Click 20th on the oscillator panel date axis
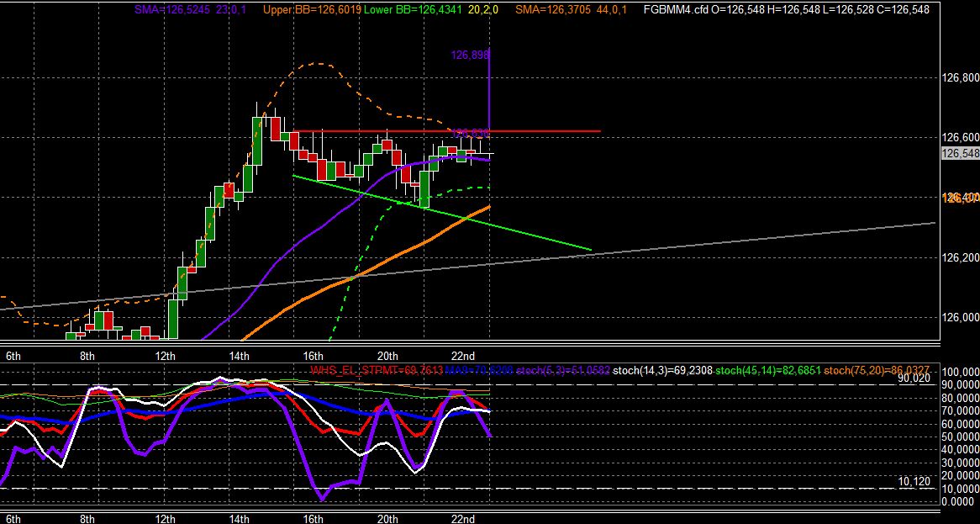 387,518
